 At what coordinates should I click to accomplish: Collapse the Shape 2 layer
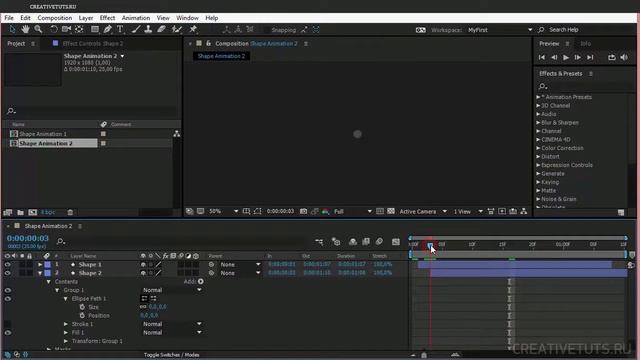40,273
